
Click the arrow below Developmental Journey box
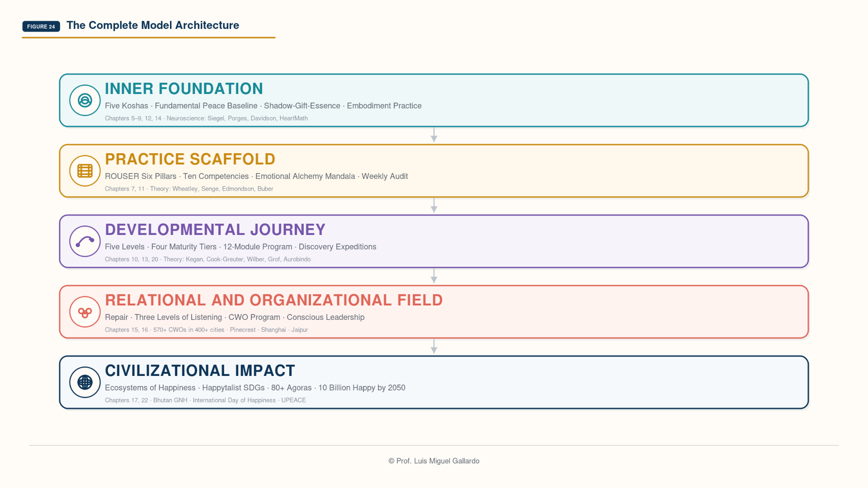(x=434, y=276)
